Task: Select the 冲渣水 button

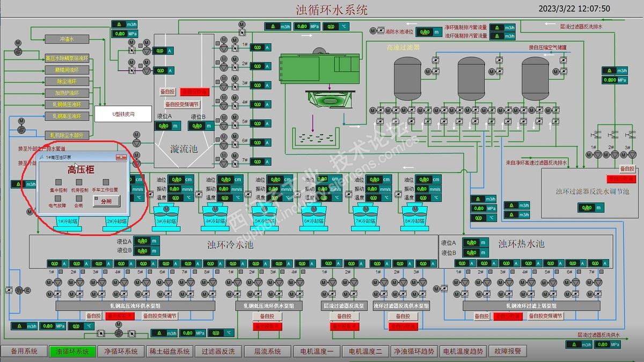Action: [67, 39]
